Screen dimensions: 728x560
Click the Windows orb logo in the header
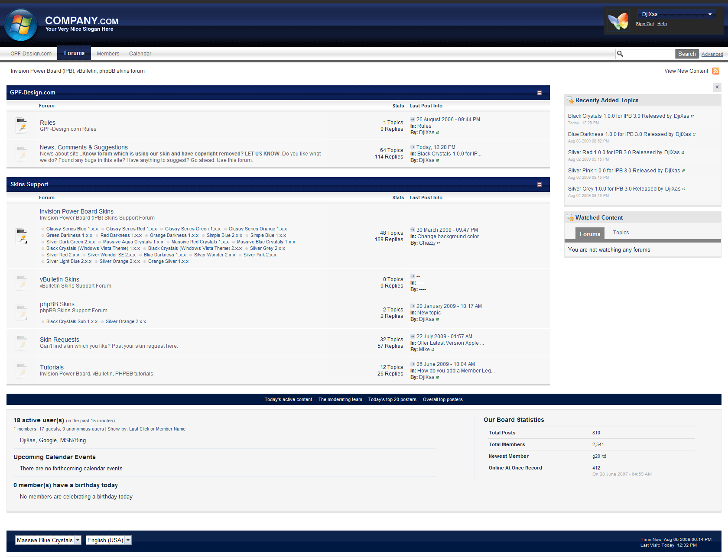coord(20,25)
